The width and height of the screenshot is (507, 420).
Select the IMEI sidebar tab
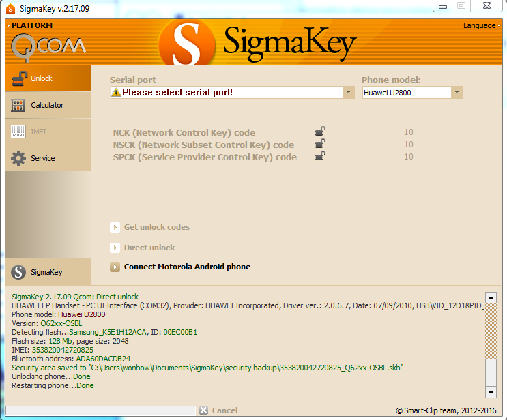[48, 132]
